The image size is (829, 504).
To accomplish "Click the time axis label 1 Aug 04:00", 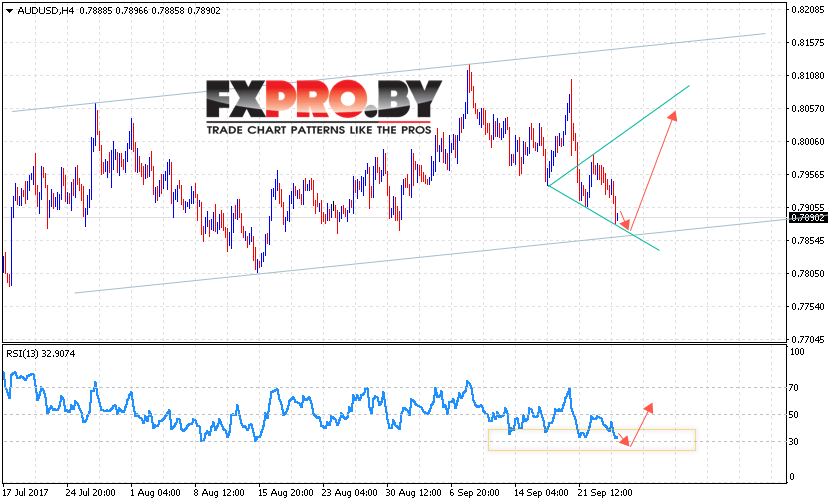I will (x=155, y=492).
